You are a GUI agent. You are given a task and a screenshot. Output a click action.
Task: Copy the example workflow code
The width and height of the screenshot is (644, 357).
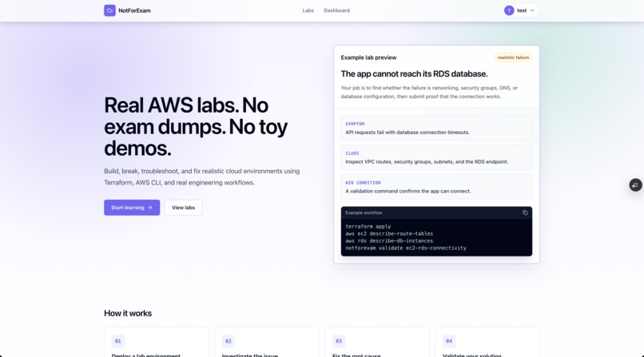(525, 212)
